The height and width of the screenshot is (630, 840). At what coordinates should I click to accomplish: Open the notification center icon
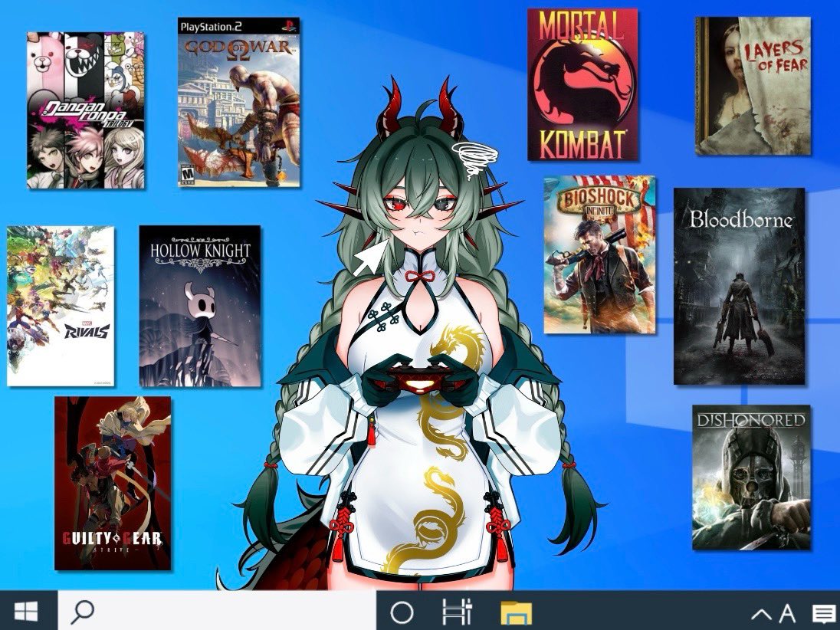pos(823,614)
